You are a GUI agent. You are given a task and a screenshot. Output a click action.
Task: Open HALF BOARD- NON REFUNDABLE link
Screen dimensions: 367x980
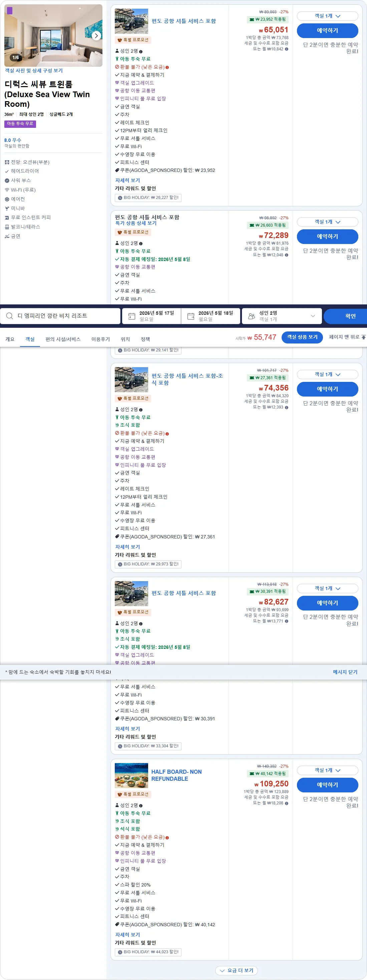click(x=176, y=775)
